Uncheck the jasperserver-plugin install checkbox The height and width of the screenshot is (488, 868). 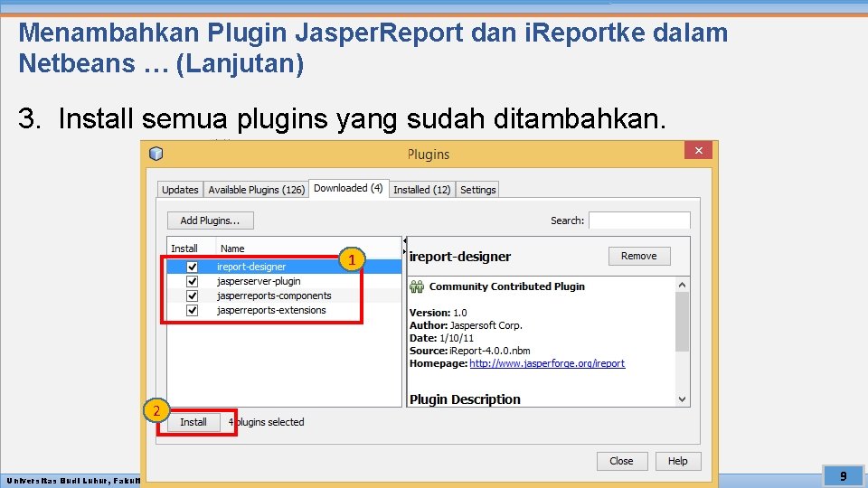point(192,281)
